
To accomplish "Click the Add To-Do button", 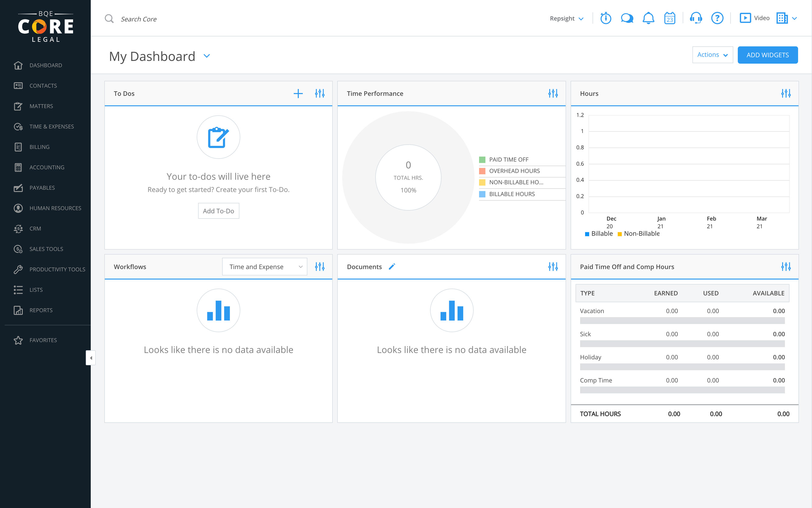I will [218, 211].
